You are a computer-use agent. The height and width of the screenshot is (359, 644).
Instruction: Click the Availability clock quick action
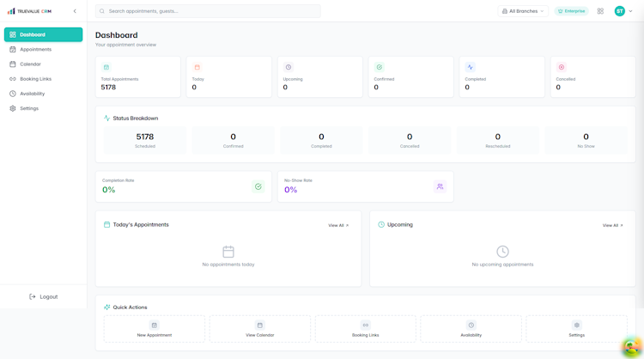pyautogui.click(x=471, y=326)
